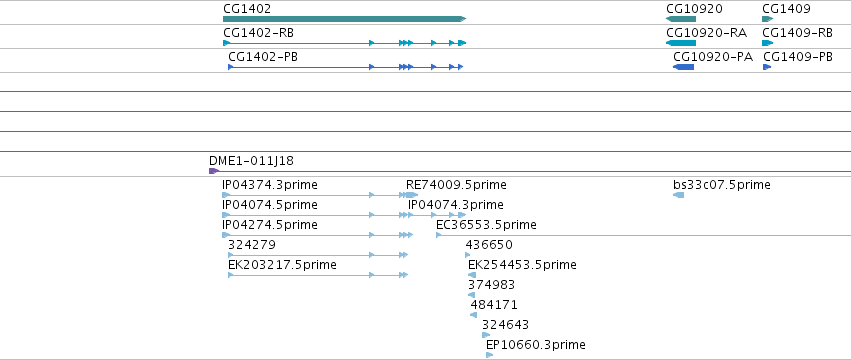Click the DME1-011J18 clone start marker
The width and height of the screenshot is (851, 360).
214,171
